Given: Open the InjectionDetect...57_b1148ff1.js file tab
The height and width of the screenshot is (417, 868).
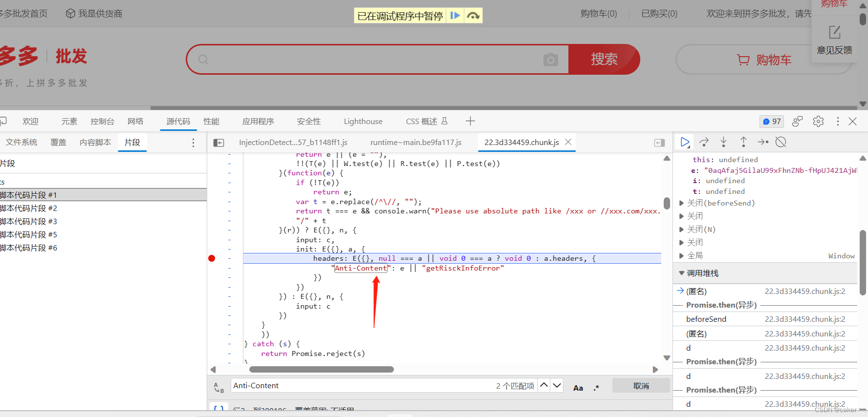Looking at the screenshot, I should (x=293, y=142).
